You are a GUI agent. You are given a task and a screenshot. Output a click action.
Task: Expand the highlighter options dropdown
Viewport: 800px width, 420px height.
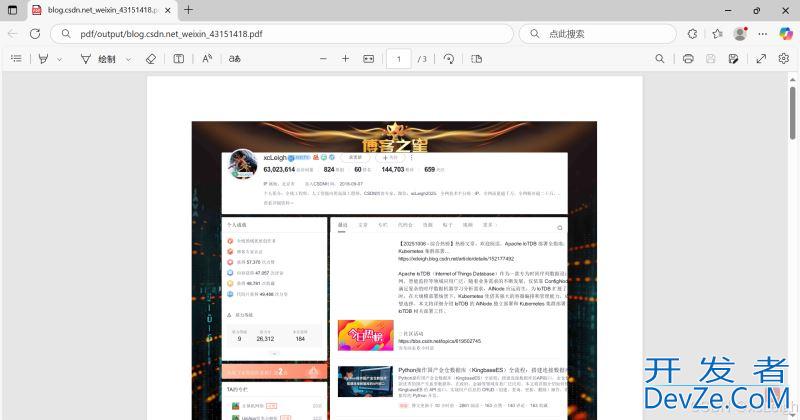[x=59, y=59]
